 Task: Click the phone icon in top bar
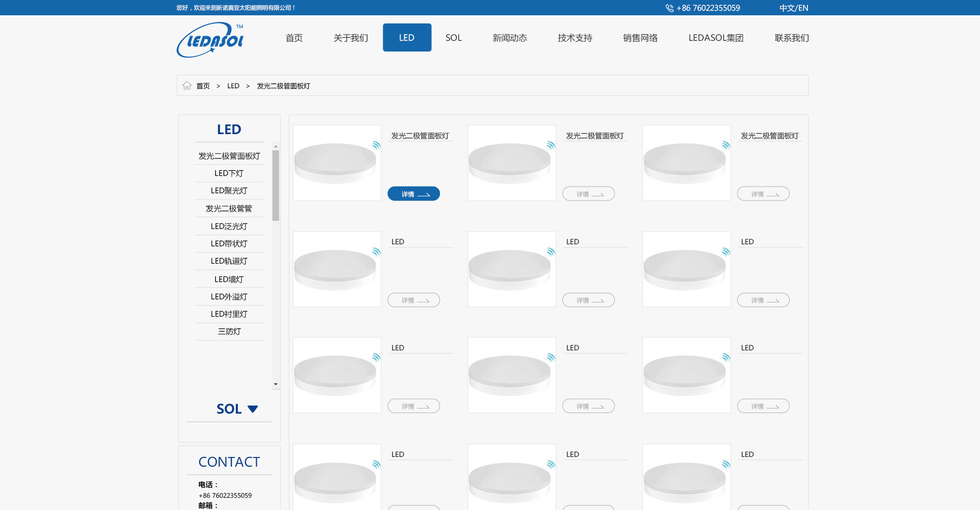[669, 8]
